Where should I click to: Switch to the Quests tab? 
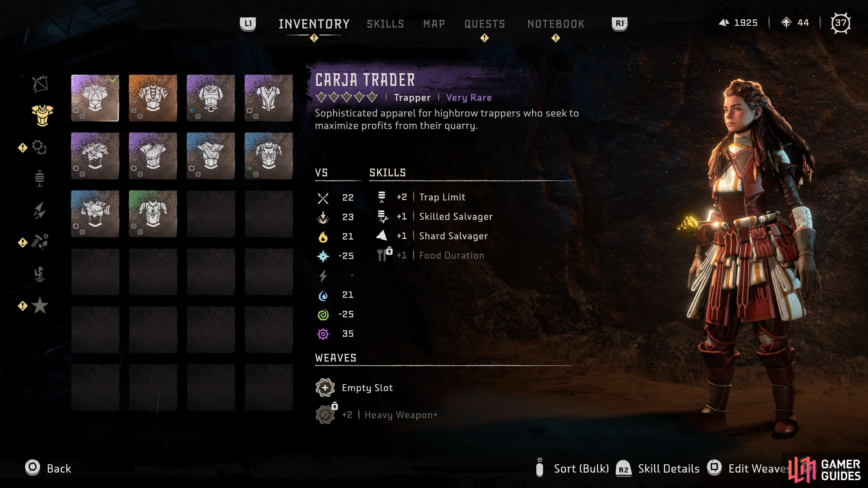pos(485,24)
